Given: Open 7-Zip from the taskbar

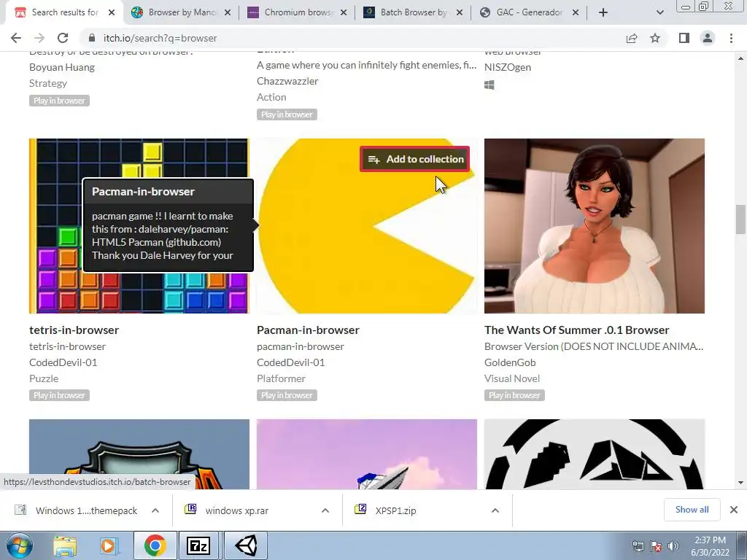Looking at the screenshot, I should (198, 545).
